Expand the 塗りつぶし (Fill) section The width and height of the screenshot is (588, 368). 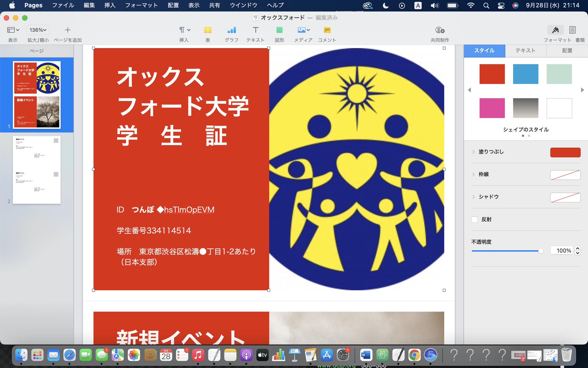473,152
